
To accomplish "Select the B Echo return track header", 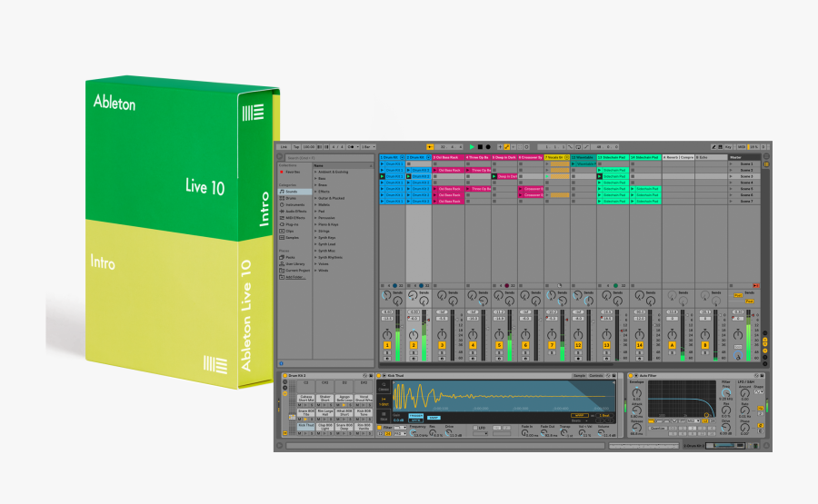I will [711, 157].
